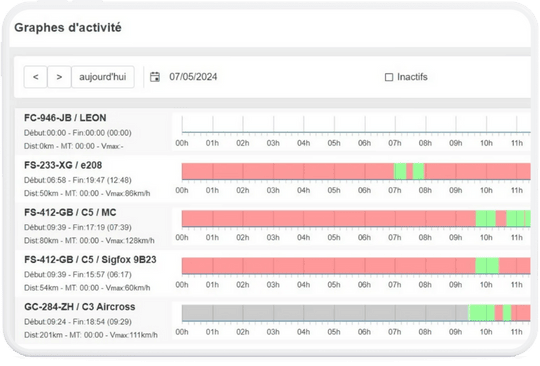Click Graphes d'activité page title
The image size is (540, 366).
[x=68, y=28]
